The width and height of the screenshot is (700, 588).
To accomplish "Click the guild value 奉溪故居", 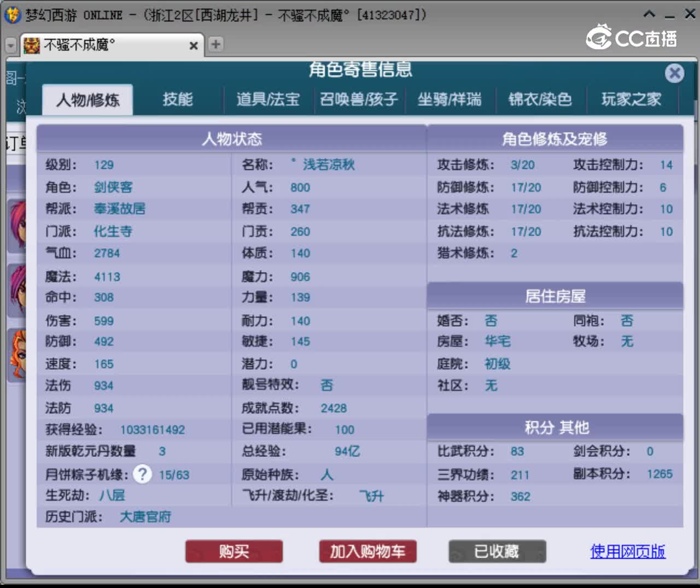I will (120, 209).
